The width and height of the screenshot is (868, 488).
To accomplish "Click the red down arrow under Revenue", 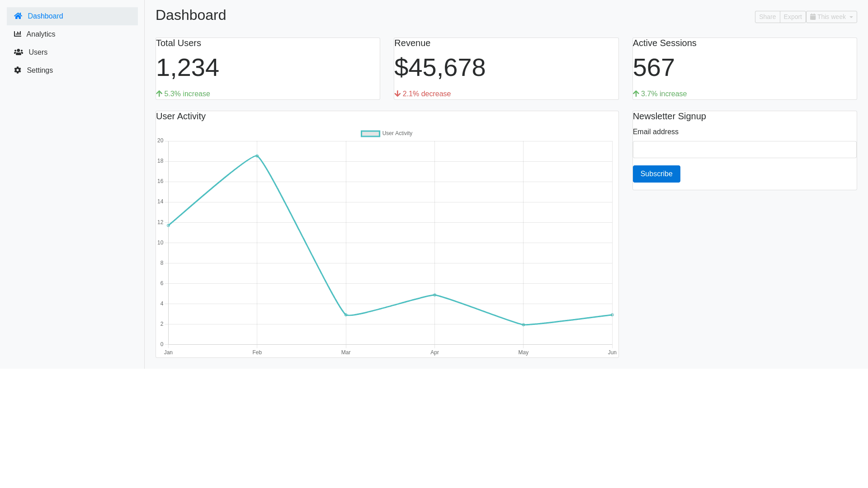I will click(397, 94).
